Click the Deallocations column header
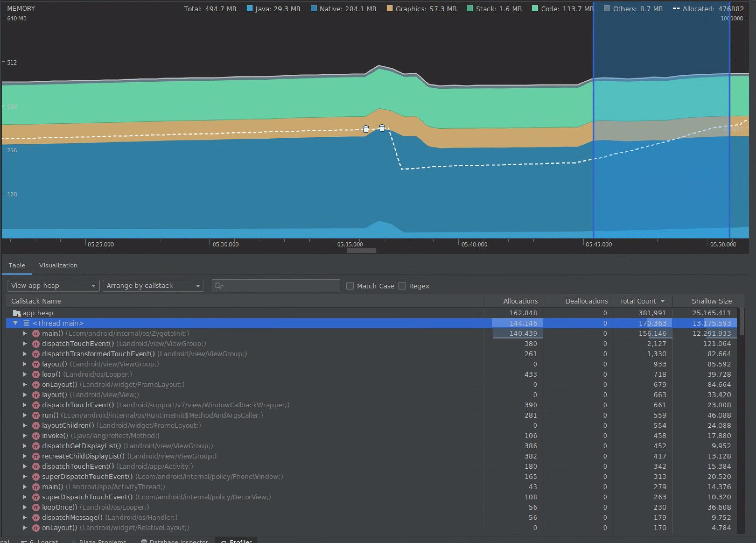Image resolution: width=756 pixels, height=543 pixels. tap(586, 301)
